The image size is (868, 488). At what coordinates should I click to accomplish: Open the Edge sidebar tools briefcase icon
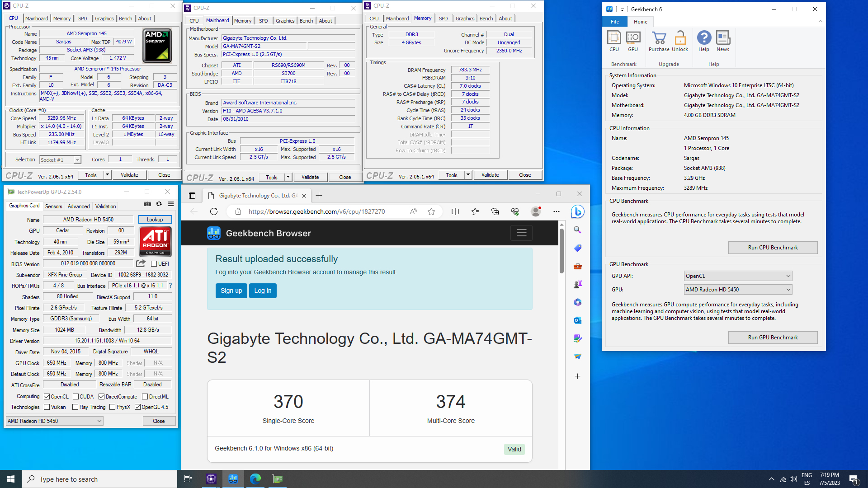tap(577, 266)
